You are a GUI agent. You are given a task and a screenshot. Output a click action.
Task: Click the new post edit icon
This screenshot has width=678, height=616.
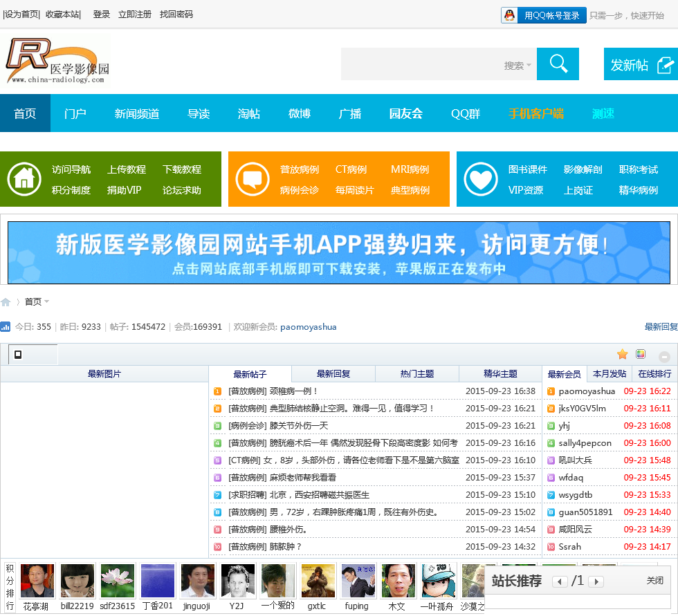pos(665,65)
